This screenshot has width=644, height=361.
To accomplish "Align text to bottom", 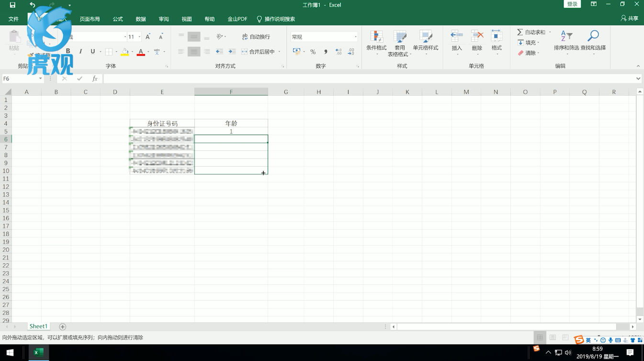I will pos(207,36).
